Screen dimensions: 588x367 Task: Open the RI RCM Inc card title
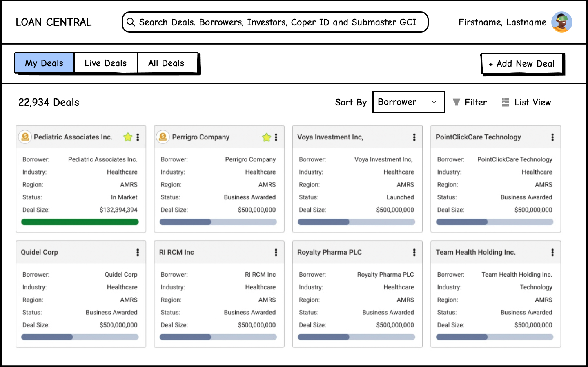click(x=176, y=252)
